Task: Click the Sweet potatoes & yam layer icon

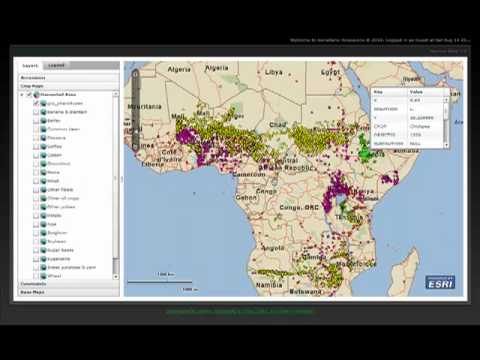Action: 43,267
